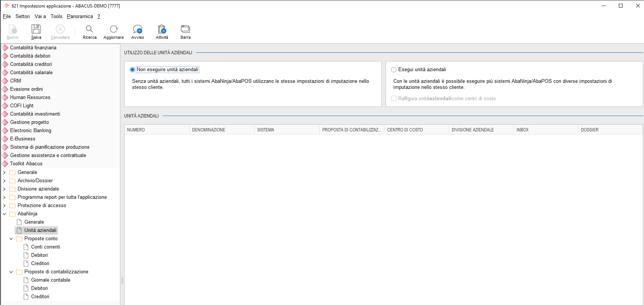Open the Vai a menu
The height and width of the screenshot is (305, 644).
tap(40, 17)
